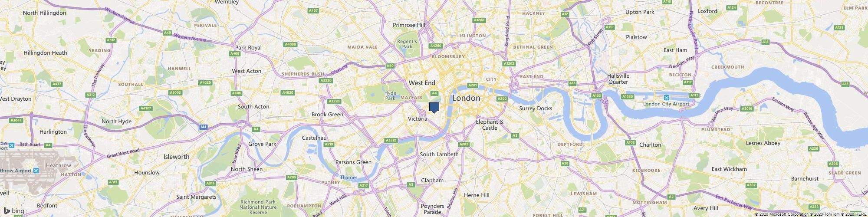Image resolution: width=868 pixels, height=217 pixels.
Task: Select the A205 road shield
Action: (292, 177)
